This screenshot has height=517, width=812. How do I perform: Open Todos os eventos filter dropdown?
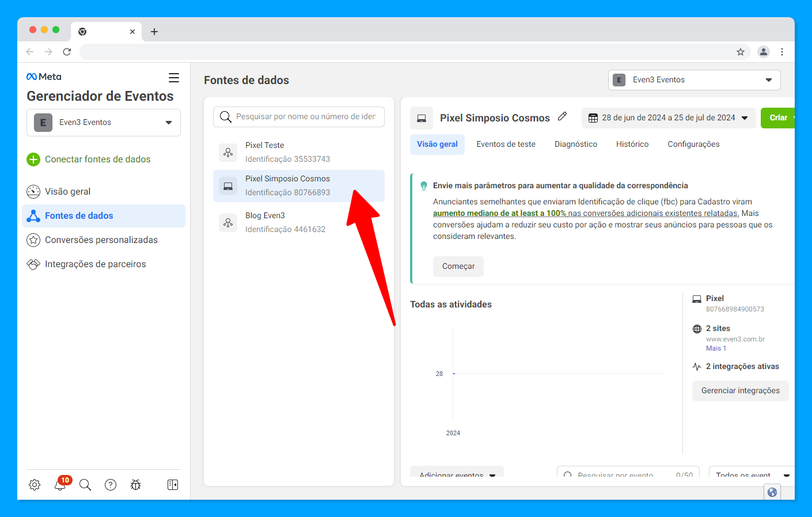coord(752,472)
